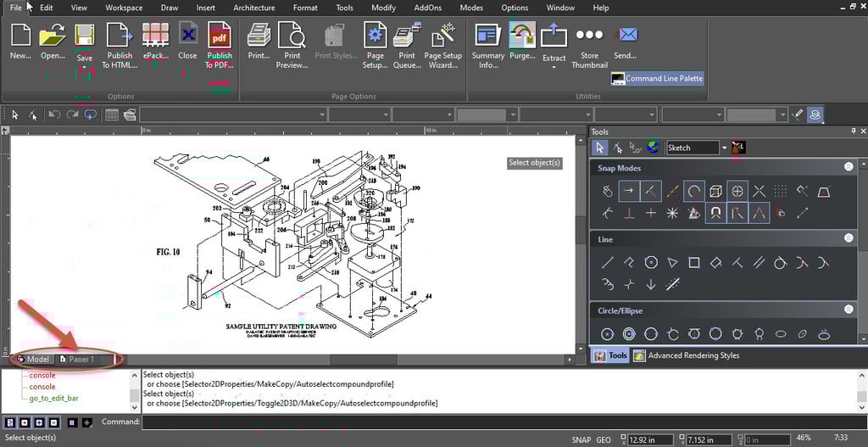Click into the Command input field

(x=503, y=422)
